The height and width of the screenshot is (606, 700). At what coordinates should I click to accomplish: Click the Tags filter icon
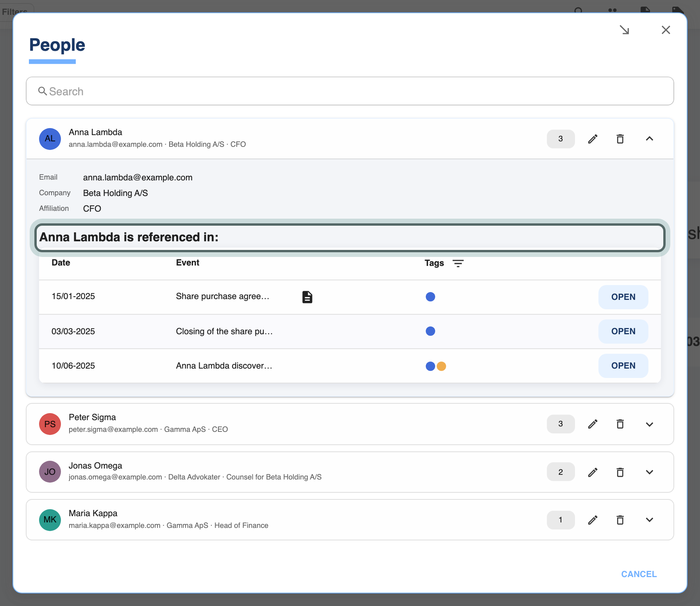tap(458, 263)
